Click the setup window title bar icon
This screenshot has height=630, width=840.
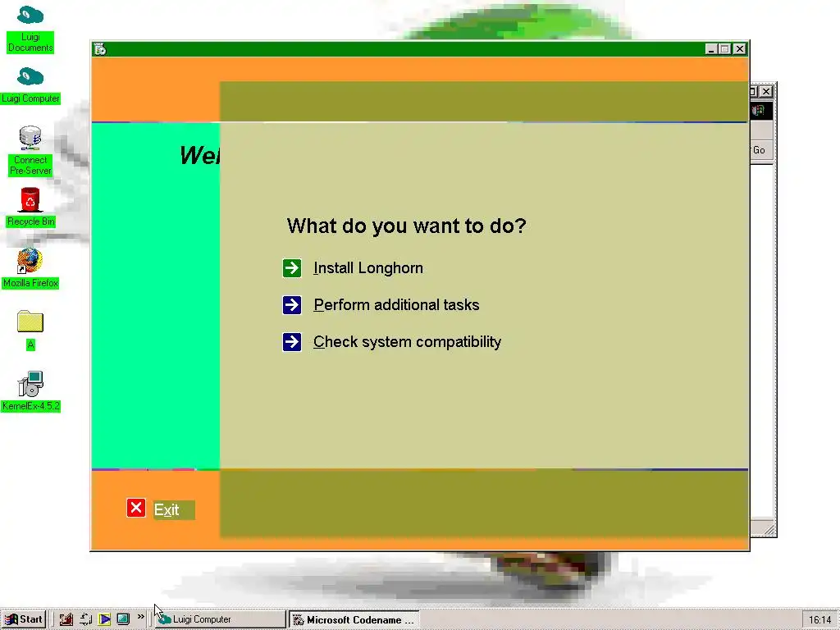100,49
